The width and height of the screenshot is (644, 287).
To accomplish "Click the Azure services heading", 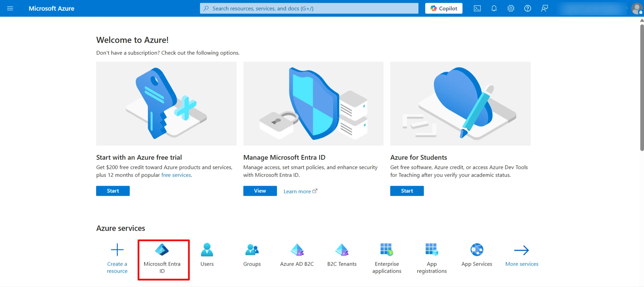I will (121, 228).
